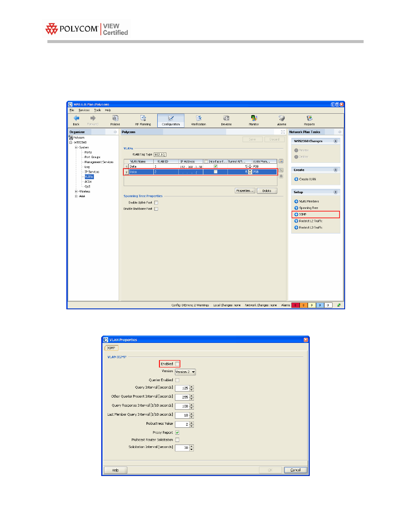Toggle the Interface Enabled column header checkbox
The height and width of the screenshot is (532, 411).
pyautogui.click(x=206, y=162)
